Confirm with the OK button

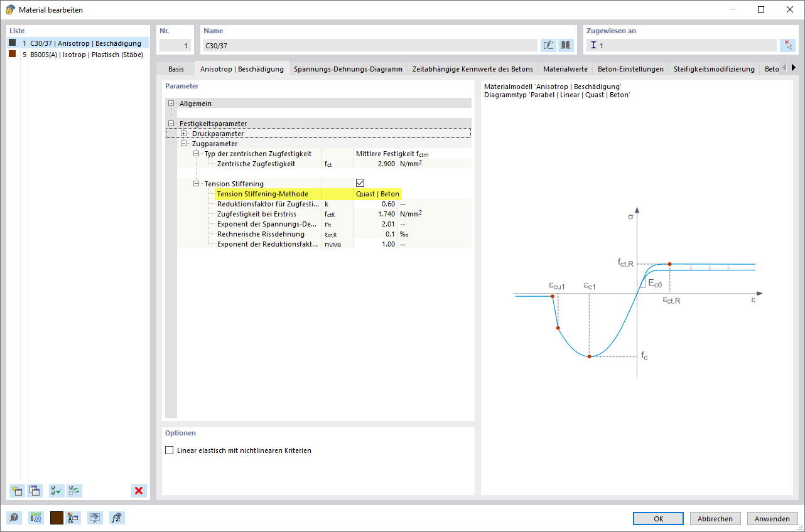(658, 519)
